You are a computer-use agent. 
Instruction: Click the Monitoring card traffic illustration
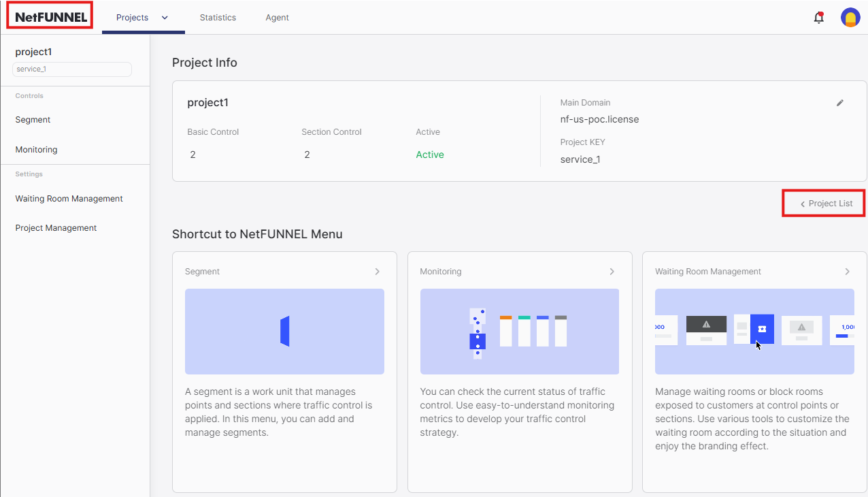(x=519, y=332)
